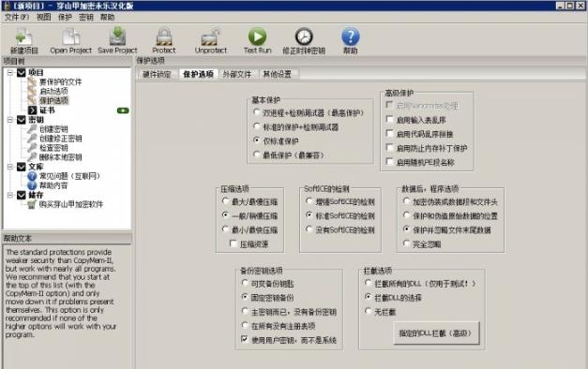Viewport: 588px width, 369px height.
Task: Click the key icon beside 检查密钥
Action: [32, 148]
